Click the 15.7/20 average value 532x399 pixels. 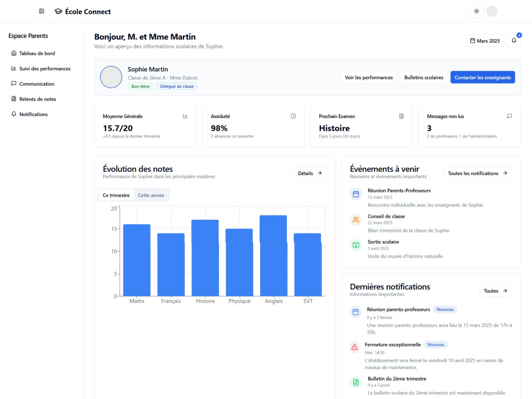118,128
